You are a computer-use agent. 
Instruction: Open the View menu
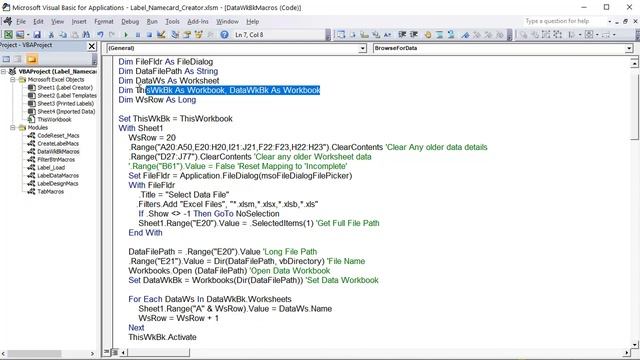(x=57, y=21)
